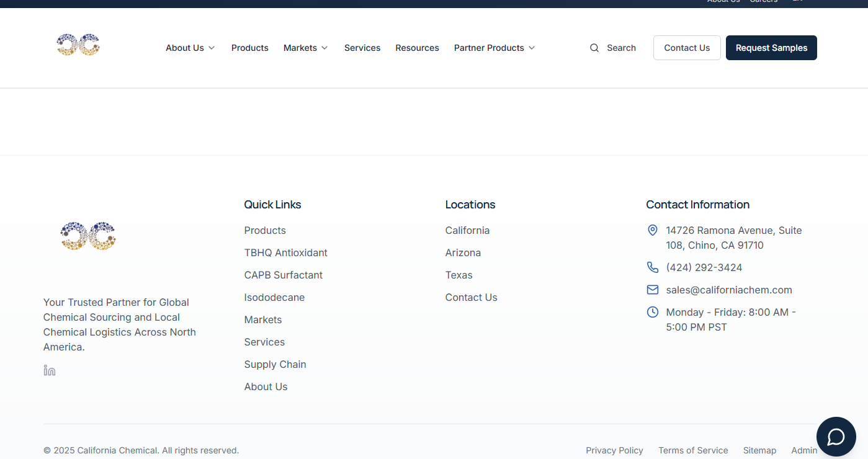Expand the About Us navigation dropdown
868x459 pixels.
click(190, 48)
